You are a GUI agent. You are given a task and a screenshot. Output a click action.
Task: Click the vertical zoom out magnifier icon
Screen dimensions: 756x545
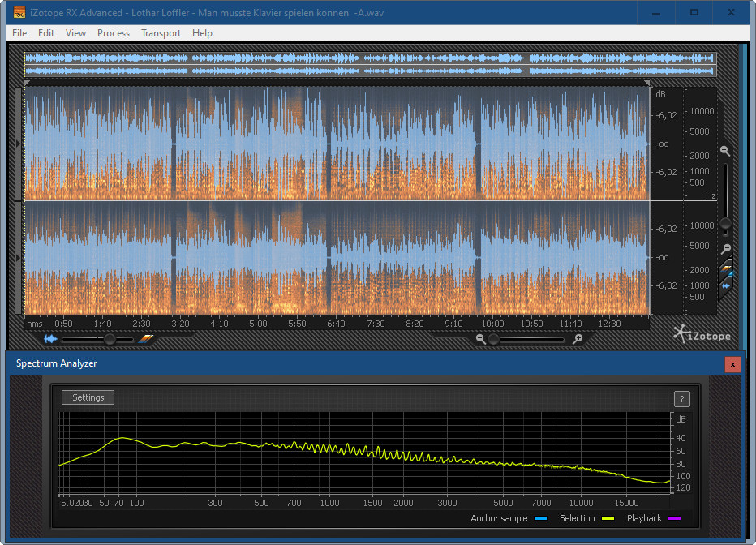click(x=726, y=249)
